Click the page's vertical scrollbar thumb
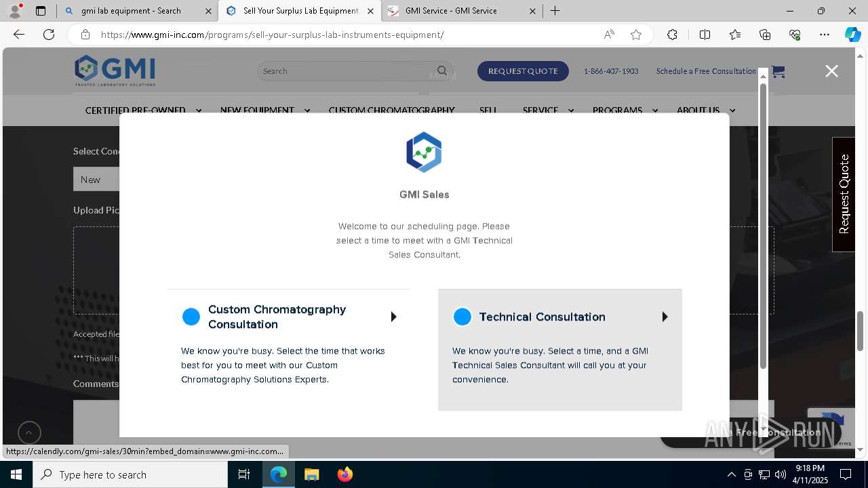The width and height of the screenshot is (868, 488). 861,330
